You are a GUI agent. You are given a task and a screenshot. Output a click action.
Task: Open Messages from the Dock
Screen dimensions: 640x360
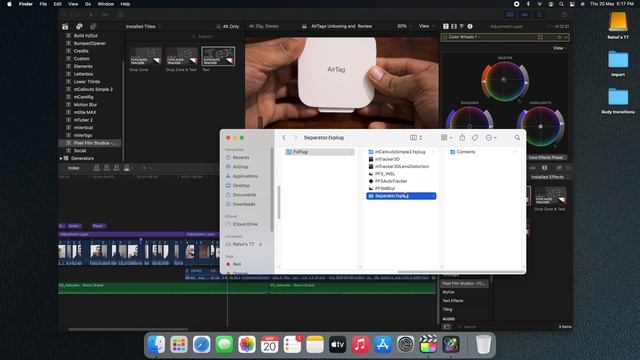(224, 344)
